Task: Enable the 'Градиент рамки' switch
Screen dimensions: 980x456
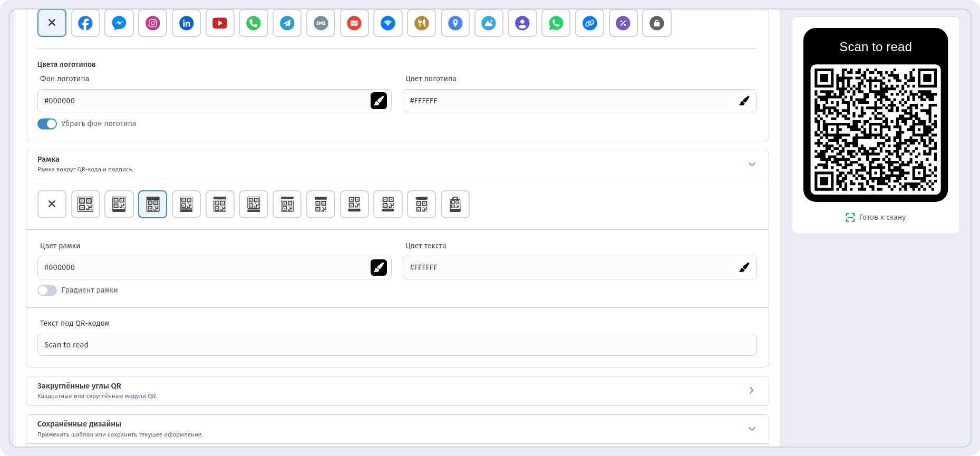Action: pyautogui.click(x=47, y=290)
